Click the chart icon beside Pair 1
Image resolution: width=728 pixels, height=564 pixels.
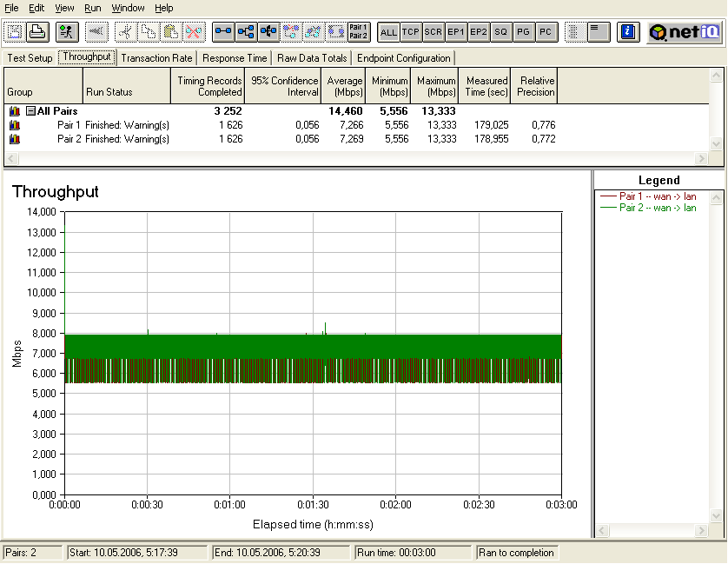coord(14,125)
